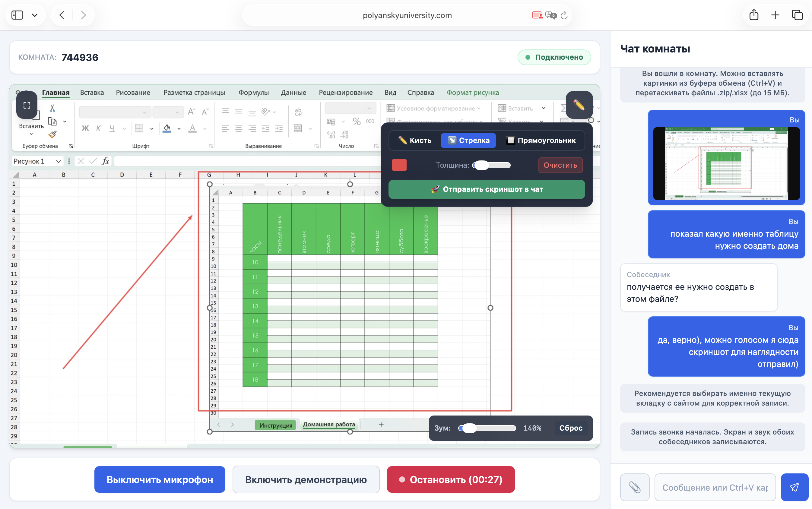
Task: Send message with paper plane icon
Action: (x=794, y=487)
